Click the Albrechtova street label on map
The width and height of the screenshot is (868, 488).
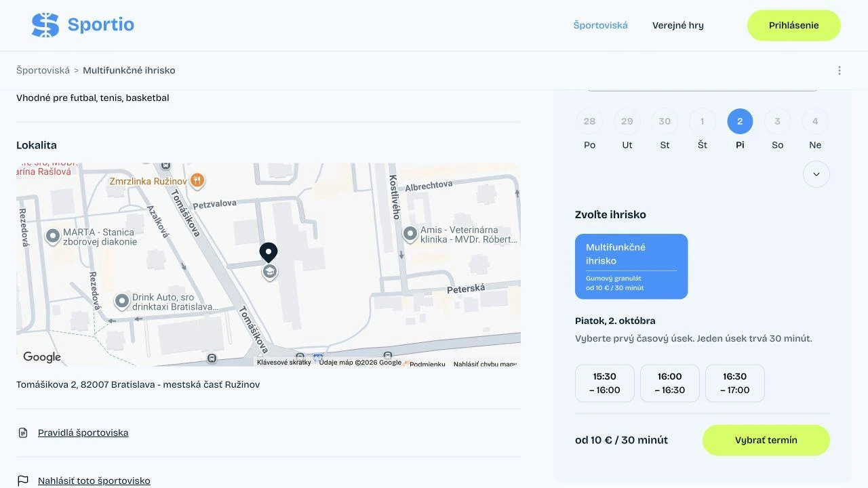429,186
